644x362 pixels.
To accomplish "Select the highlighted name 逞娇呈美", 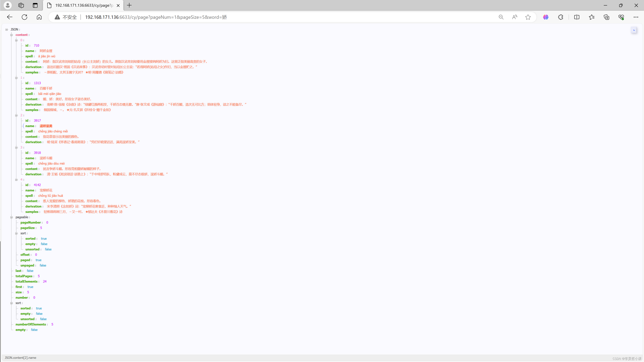I will (x=46, y=126).
